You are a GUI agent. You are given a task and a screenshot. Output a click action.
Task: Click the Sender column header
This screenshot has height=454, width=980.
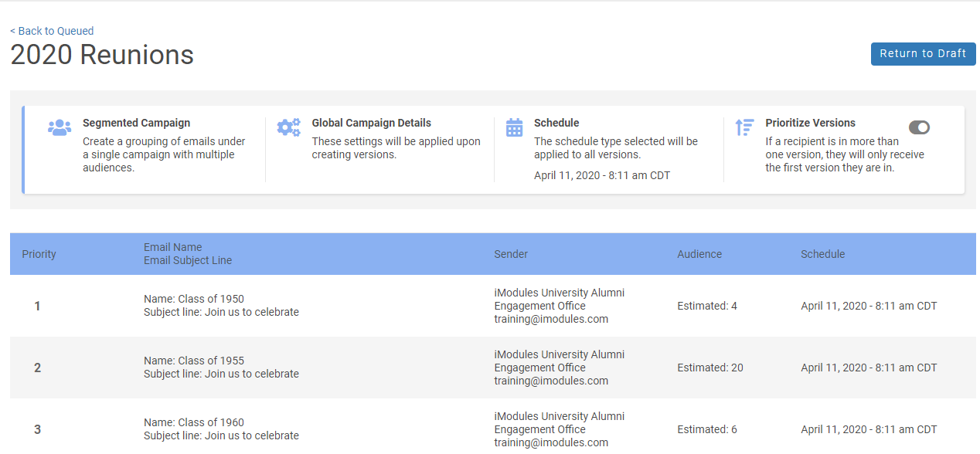click(x=511, y=254)
